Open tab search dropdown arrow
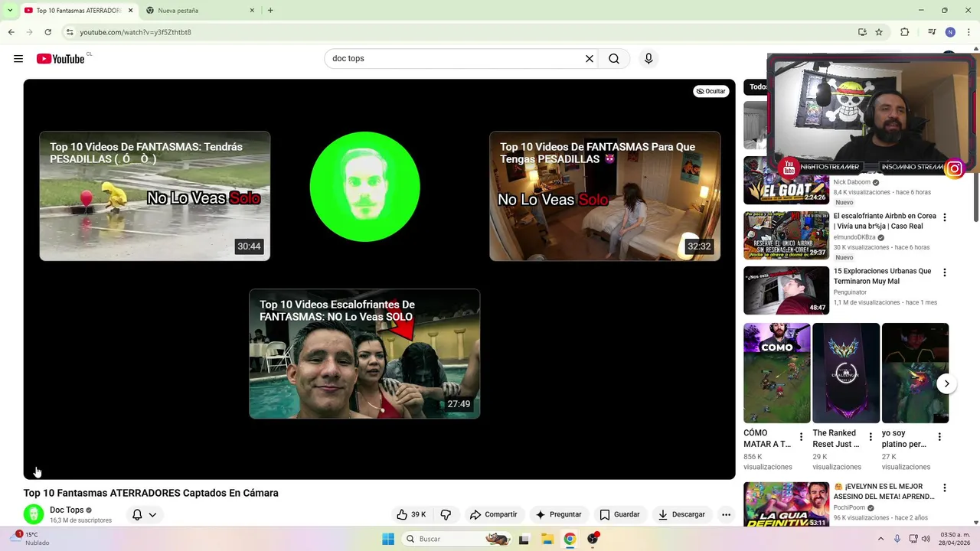This screenshot has height=551, width=980. (x=9, y=11)
